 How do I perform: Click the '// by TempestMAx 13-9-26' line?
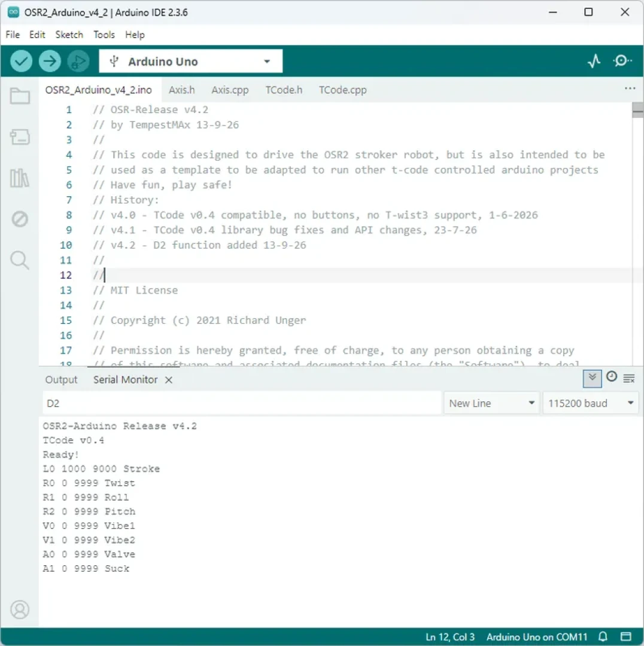tap(166, 125)
